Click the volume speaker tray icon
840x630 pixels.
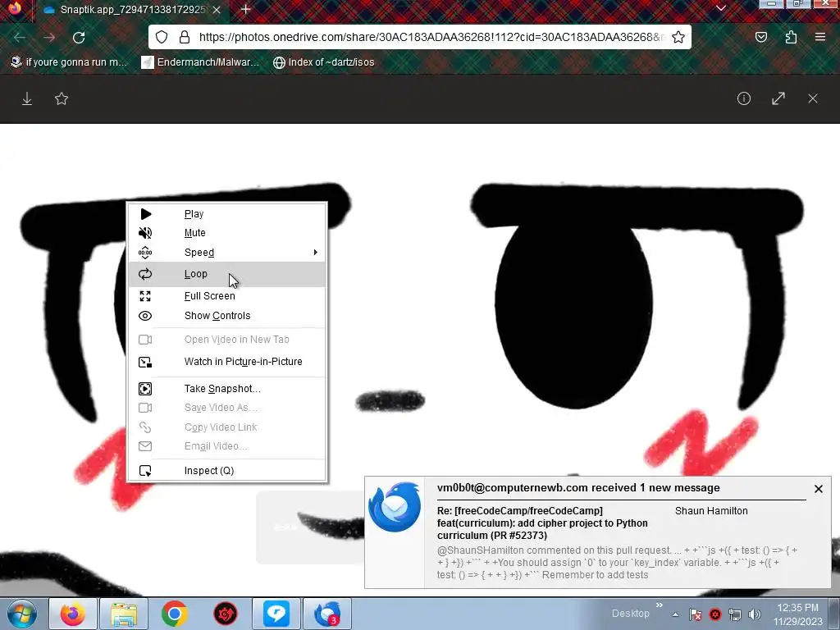tap(755, 614)
